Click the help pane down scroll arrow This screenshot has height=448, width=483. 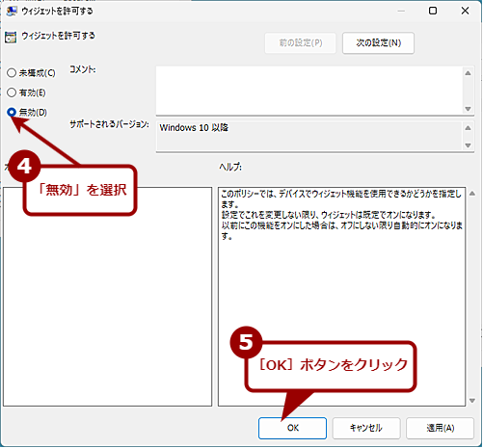(x=472, y=401)
